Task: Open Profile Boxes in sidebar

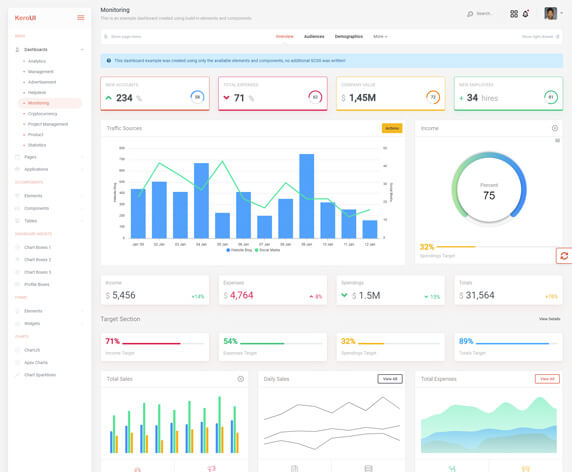Action: coord(36,285)
